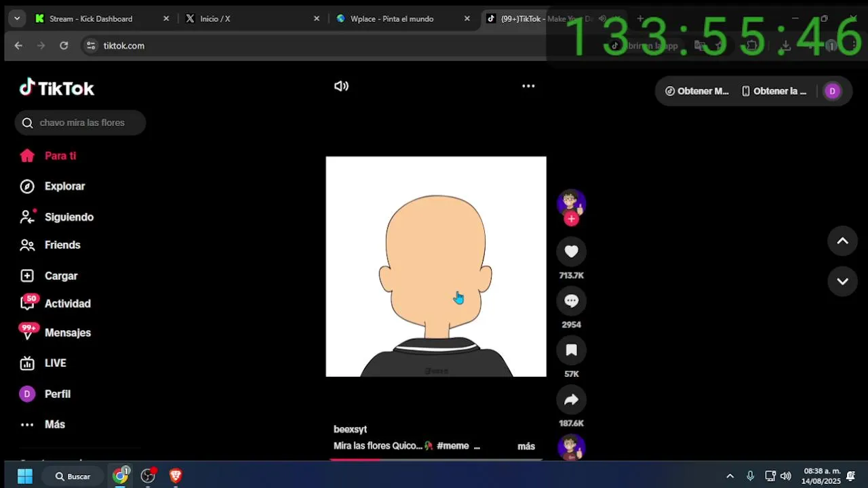This screenshot has width=868, height=488.
Task: Open the three-dot video options menu
Action: pos(528,86)
